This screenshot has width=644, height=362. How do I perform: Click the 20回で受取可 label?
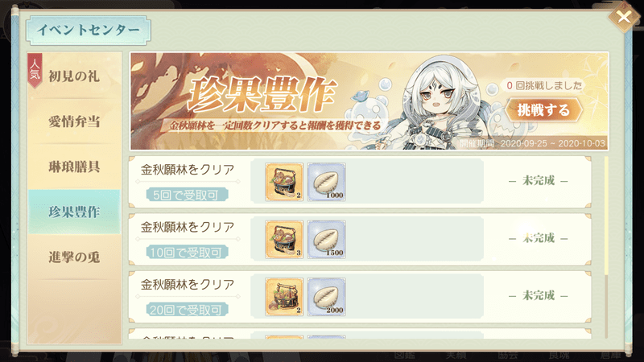(x=187, y=310)
